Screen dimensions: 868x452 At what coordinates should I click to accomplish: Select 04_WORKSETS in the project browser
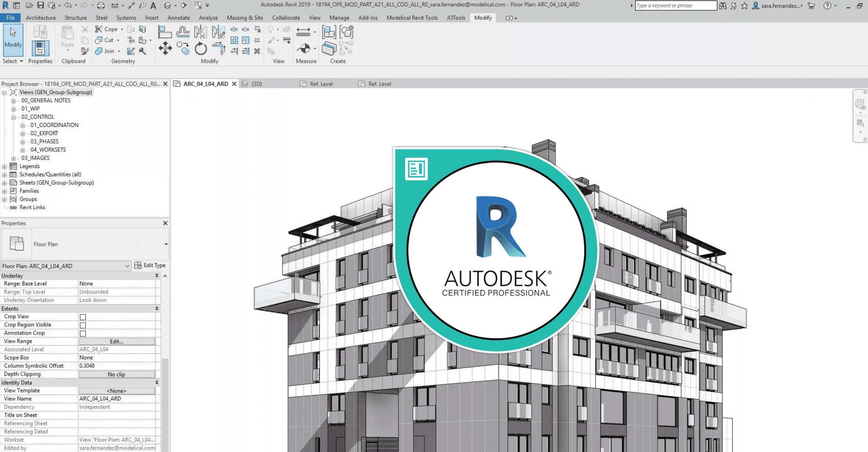(x=48, y=150)
